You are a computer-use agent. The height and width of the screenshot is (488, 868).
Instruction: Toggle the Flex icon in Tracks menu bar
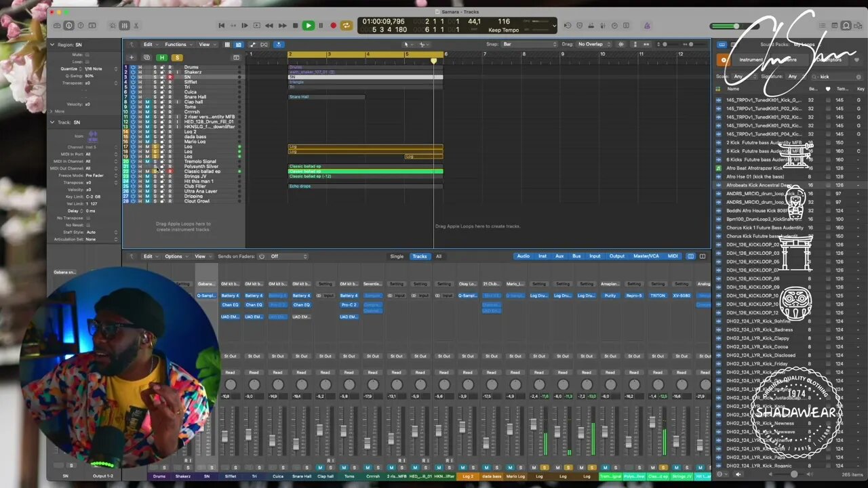point(264,45)
